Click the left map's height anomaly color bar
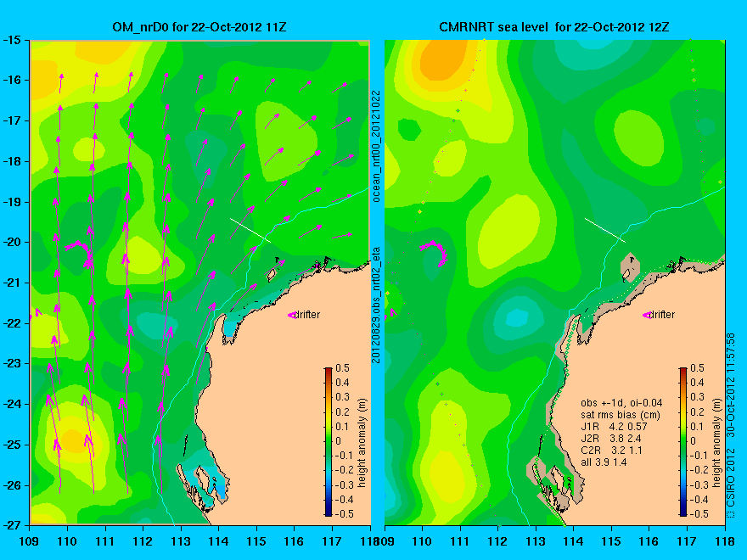The width and height of the screenshot is (747, 560). point(329,441)
